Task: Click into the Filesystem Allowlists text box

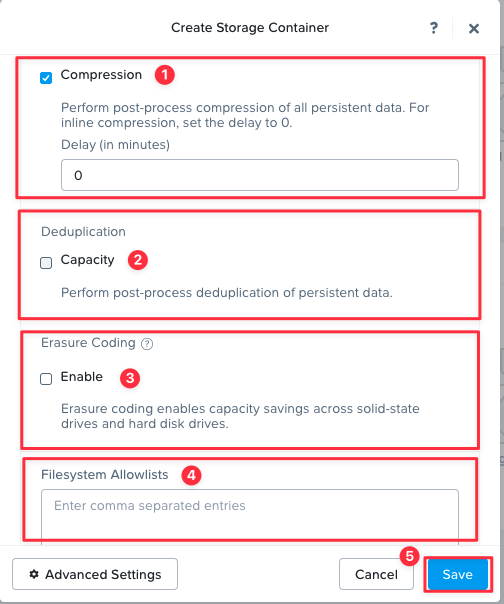Action: coord(250,517)
